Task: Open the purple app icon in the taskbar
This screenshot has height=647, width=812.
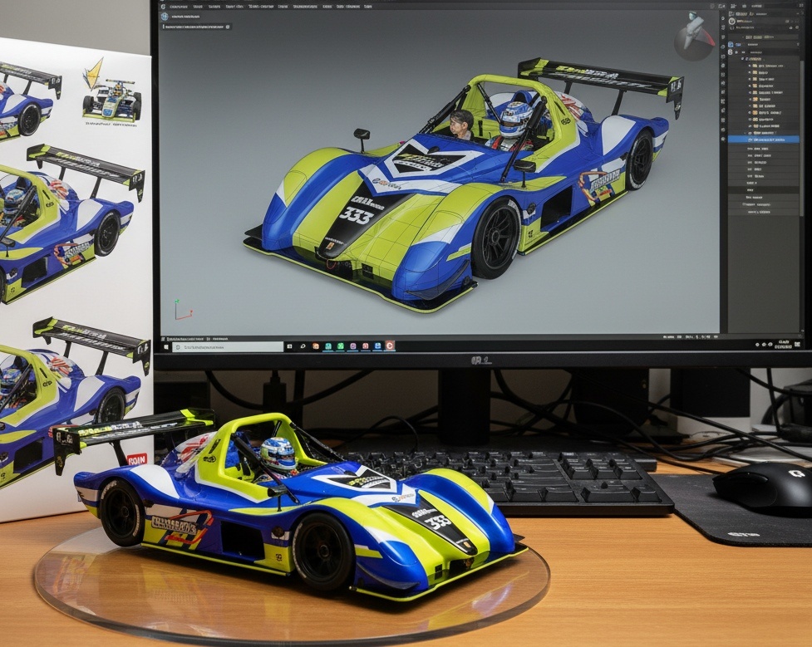Action: click(352, 347)
